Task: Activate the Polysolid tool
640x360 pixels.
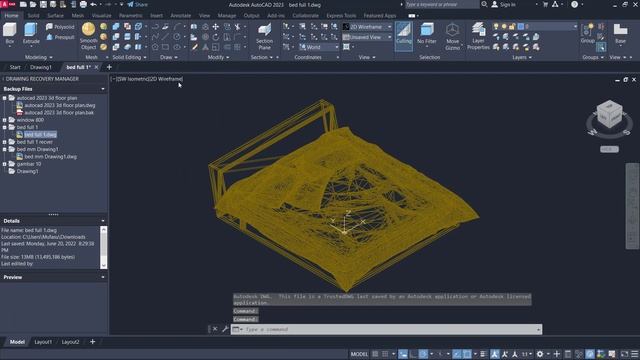Action: (60, 27)
